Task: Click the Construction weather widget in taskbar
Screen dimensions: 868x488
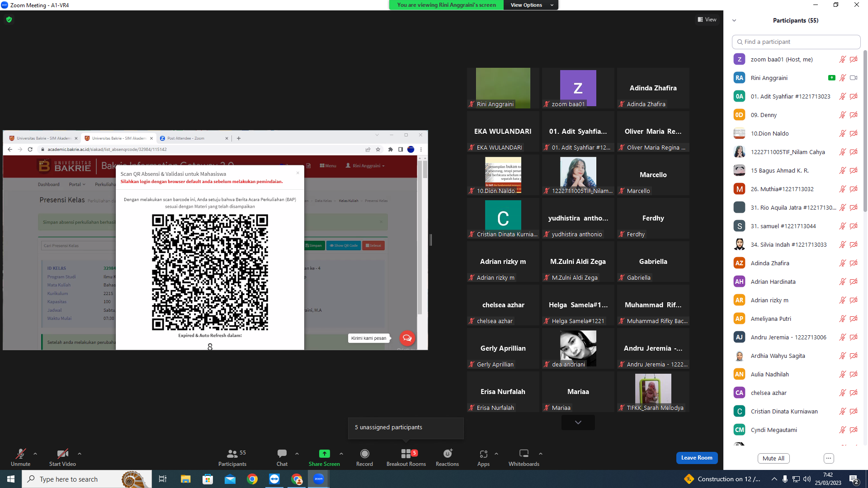Action: point(722,479)
